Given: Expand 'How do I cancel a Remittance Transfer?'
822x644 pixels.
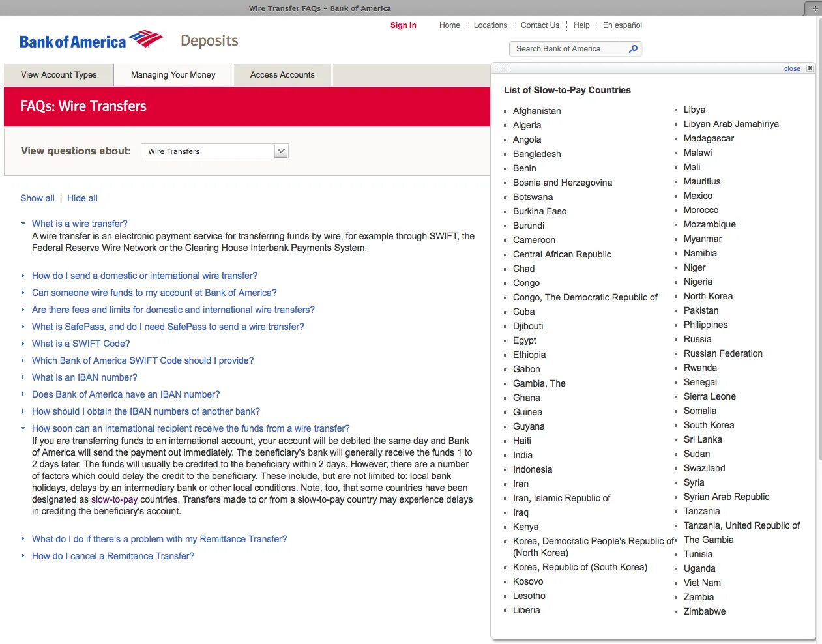Looking at the screenshot, I should tap(113, 556).
